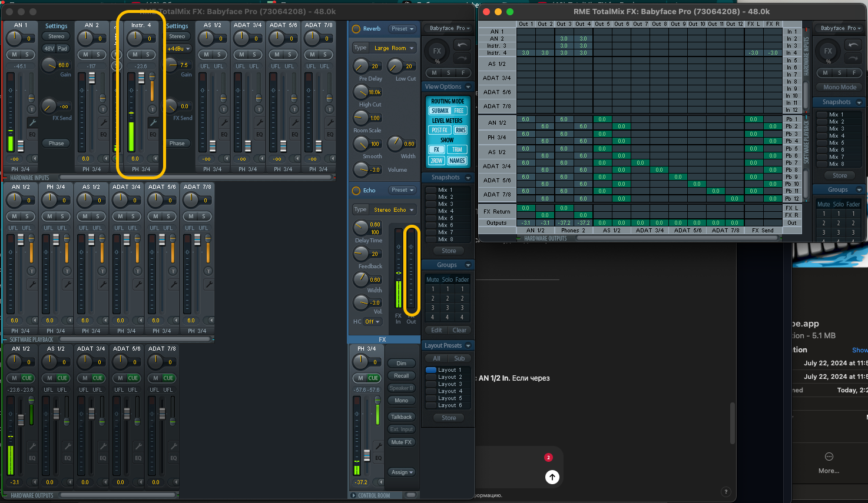Click the Trim T icon on AN 2
This screenshot has width=868, height=503.
pos(102,109)
